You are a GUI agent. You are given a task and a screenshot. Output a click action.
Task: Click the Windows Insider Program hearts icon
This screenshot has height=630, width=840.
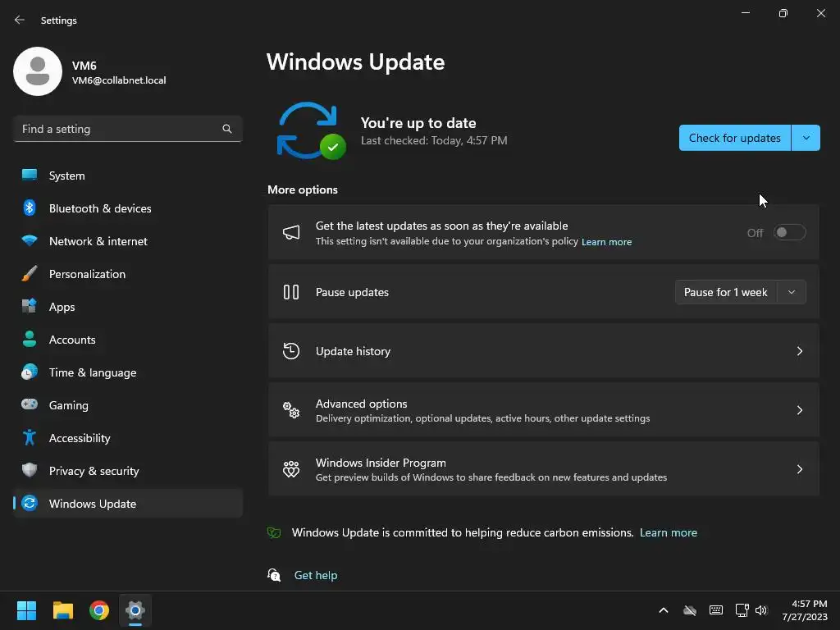point(291,468)
